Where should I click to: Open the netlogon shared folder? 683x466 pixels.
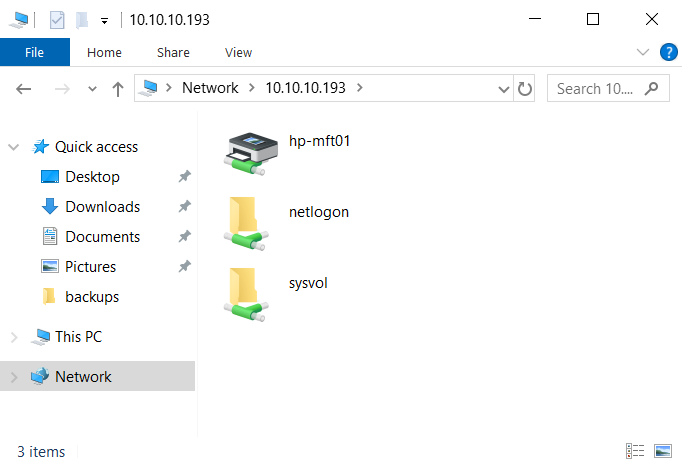click(287, 224)
